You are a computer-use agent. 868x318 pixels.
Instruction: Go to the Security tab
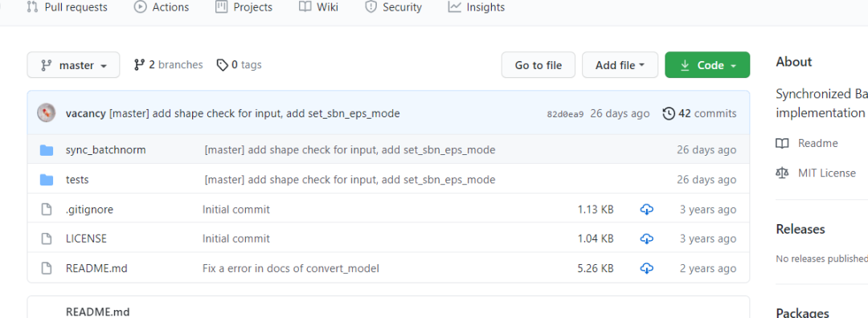click(x=393, y=7)
